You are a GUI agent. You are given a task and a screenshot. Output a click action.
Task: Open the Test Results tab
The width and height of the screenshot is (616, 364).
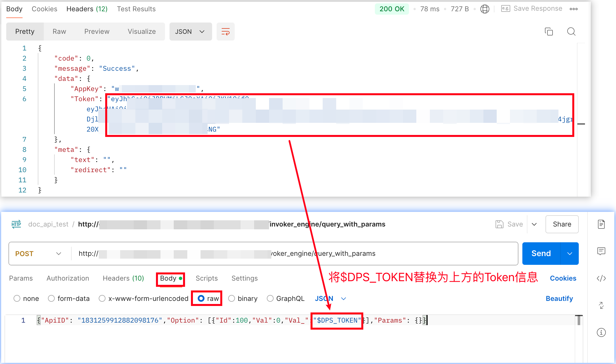click(x=136, y=9)
